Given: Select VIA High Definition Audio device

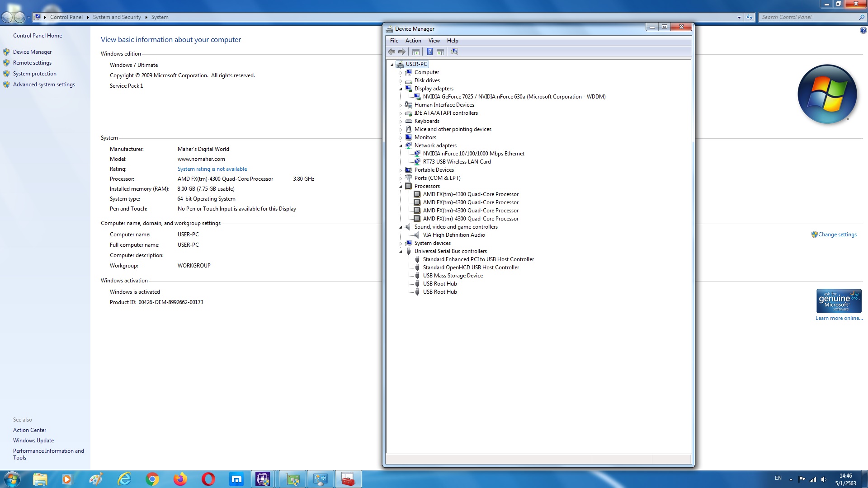Looking at the screenshot, I should point(454,235).
